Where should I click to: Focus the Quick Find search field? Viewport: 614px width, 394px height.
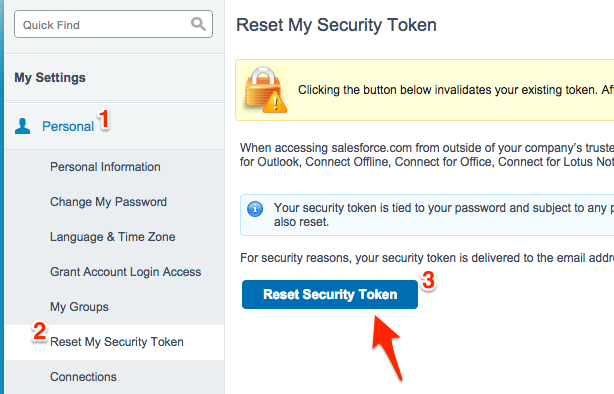114,24
